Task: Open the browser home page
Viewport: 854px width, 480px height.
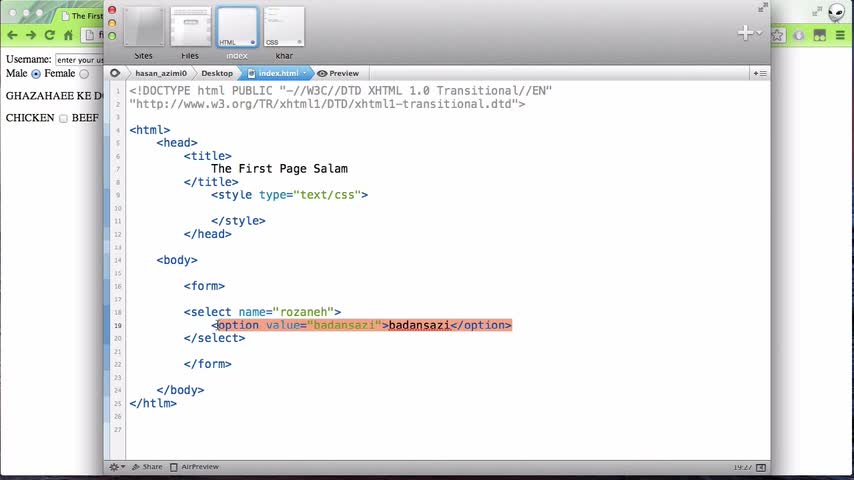Action: click(68, 35)
